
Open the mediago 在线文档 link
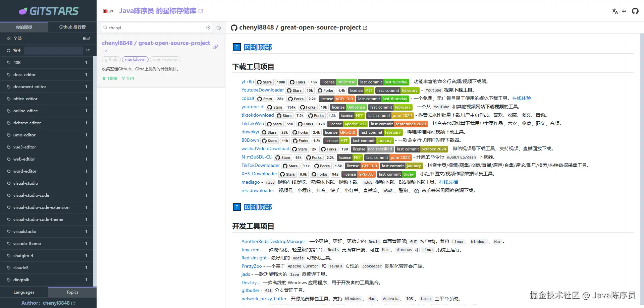coord(448,182)
